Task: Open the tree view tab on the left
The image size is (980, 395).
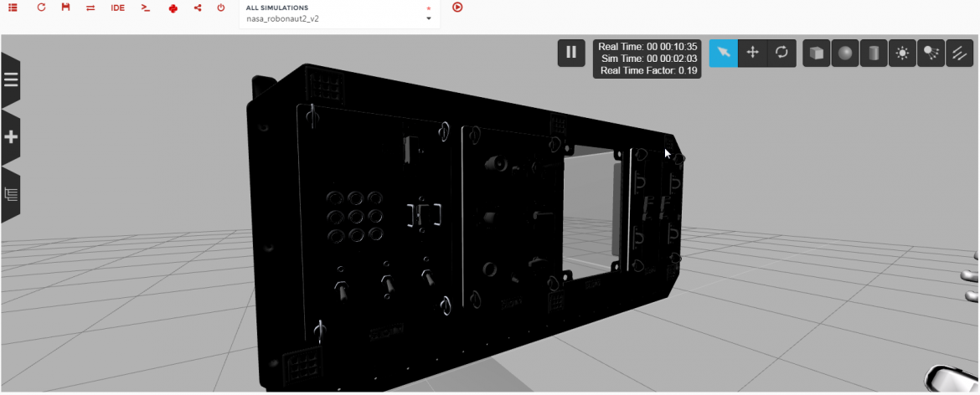Action: (11, 195)
